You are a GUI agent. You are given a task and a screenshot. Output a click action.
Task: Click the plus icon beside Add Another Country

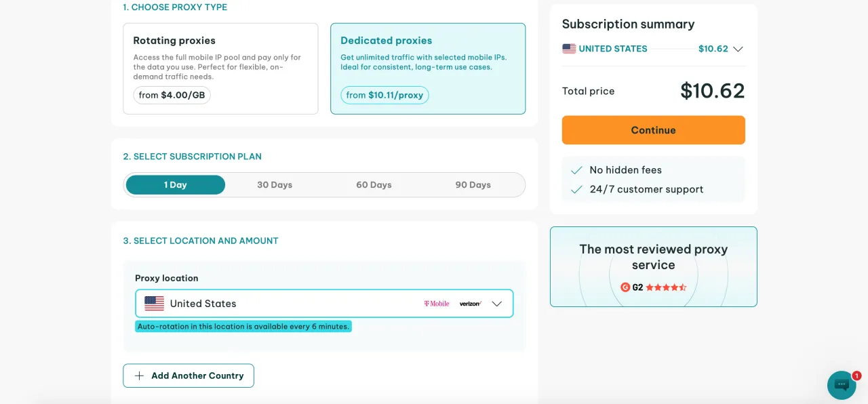tap(139, 376)
